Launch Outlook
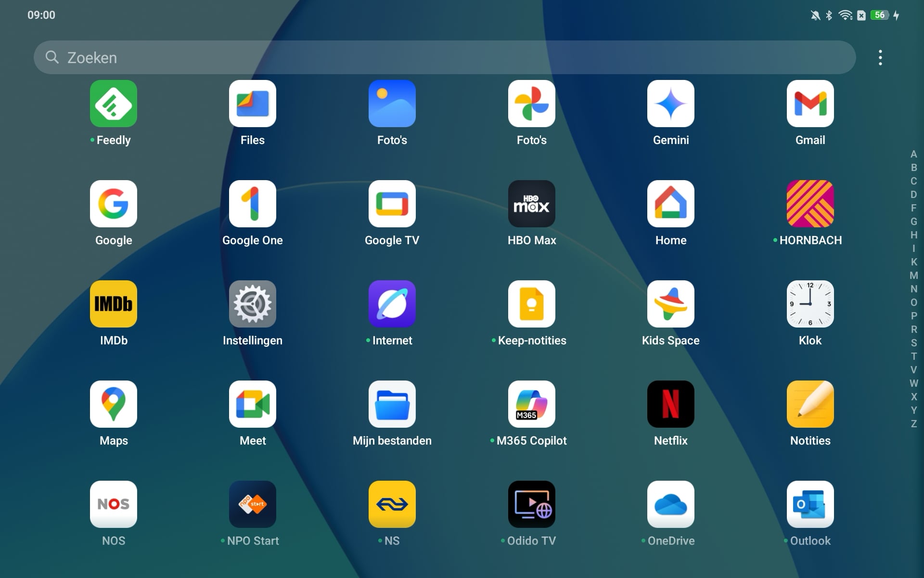924x578 pixels. [810, 504]
